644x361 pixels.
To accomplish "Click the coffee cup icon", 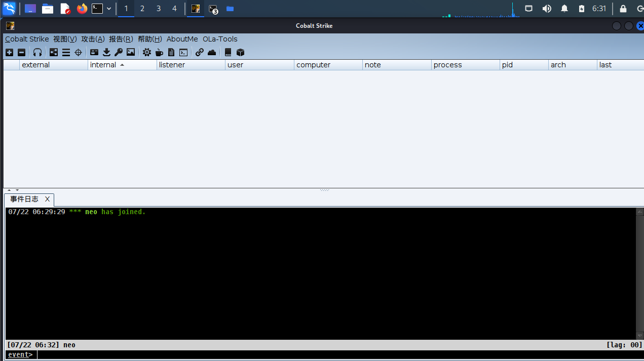I will coord(159,52).
